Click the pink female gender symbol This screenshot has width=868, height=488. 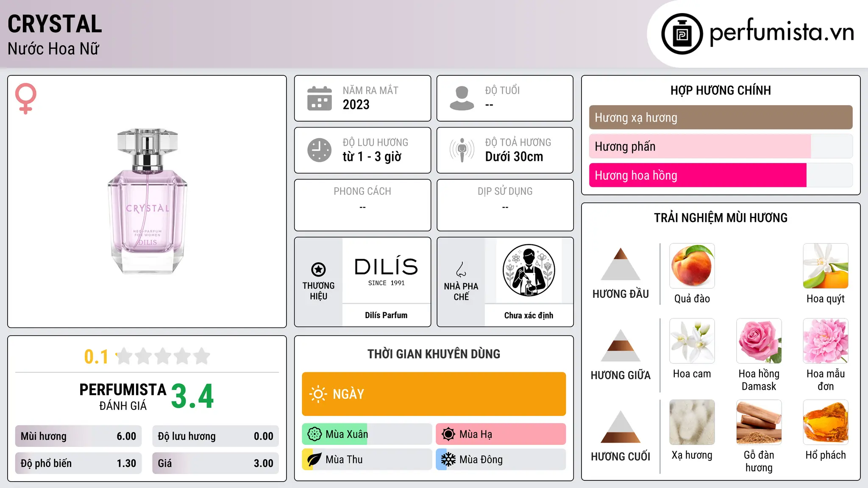[25, 99]
